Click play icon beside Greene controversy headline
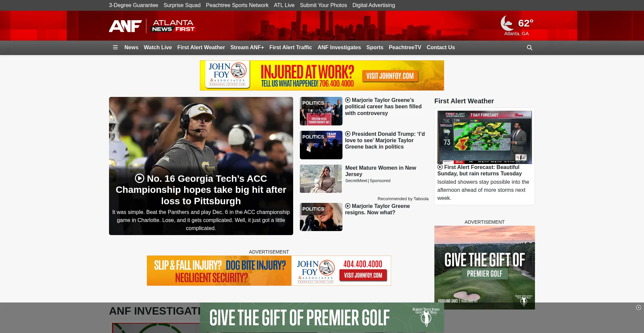The image size is (644, 333). pyautogui.click(x=348, y=100)
